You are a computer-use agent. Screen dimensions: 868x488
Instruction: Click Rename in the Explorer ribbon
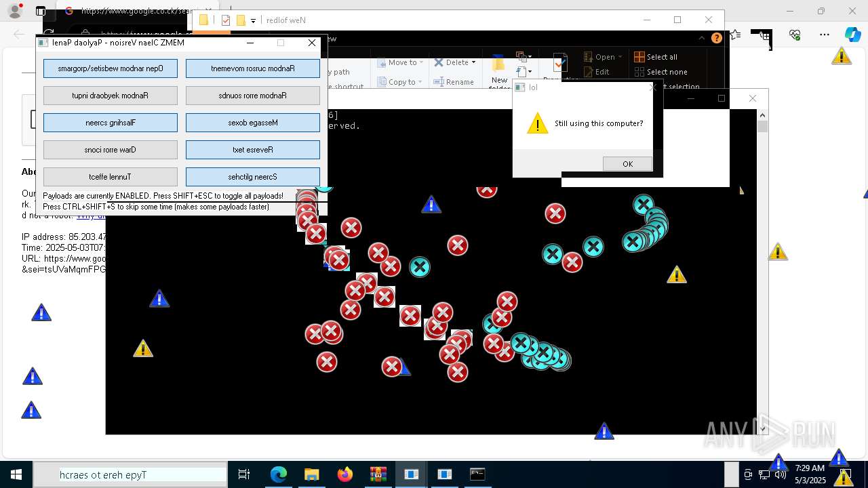point(454,82)
